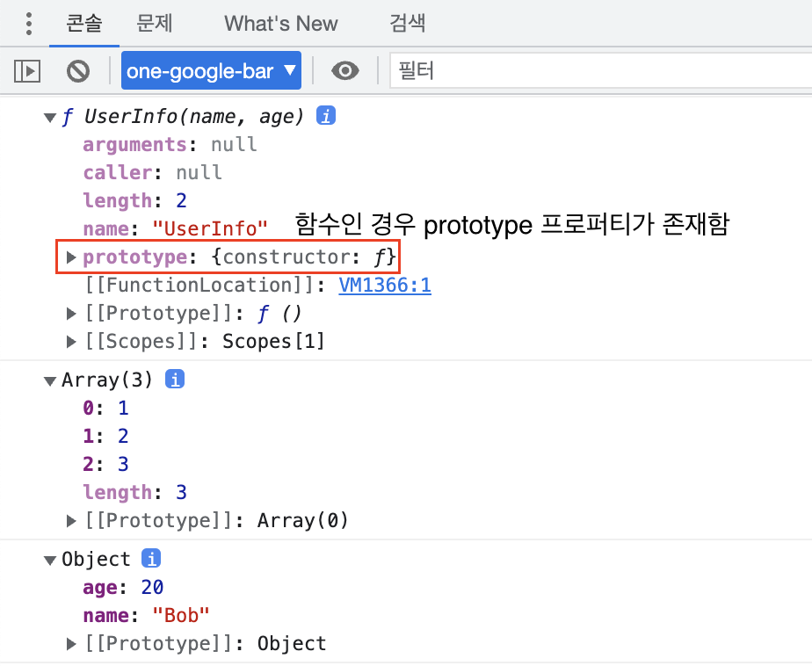
Task: Select array element 0: 1 row
Action: 105,408
